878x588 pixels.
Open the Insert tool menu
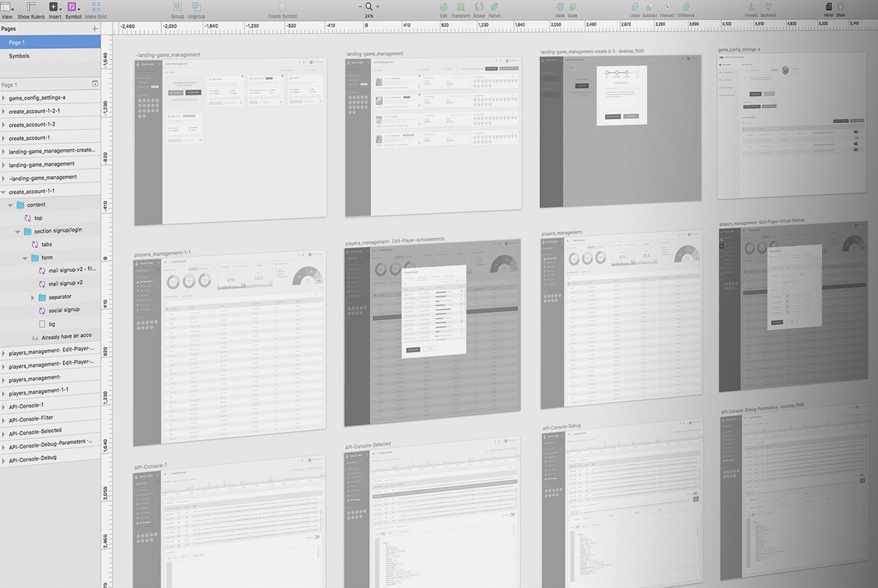point(55,6)
